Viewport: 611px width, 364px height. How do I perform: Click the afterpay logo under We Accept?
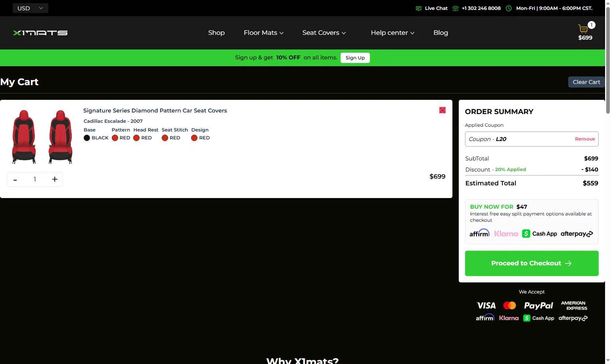point(573,318)
